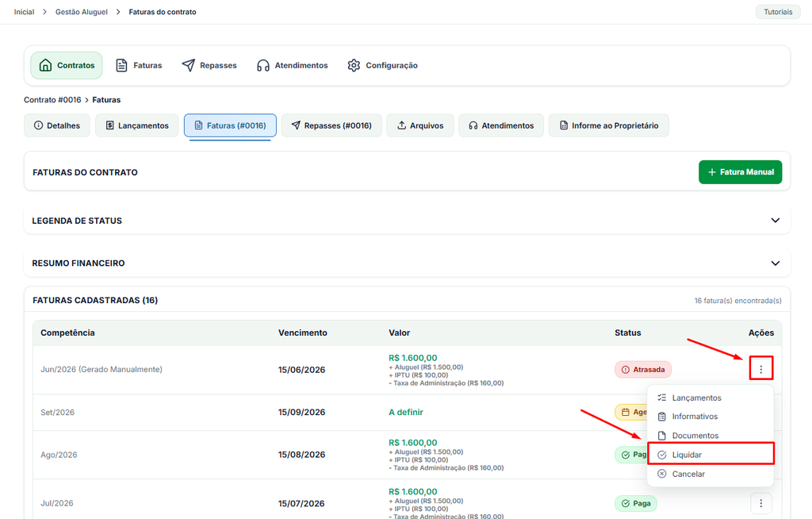Viewport: 812px width, 519px height.
Task: Create a new Fatura Manual
Action: click(x=740, y=172)
